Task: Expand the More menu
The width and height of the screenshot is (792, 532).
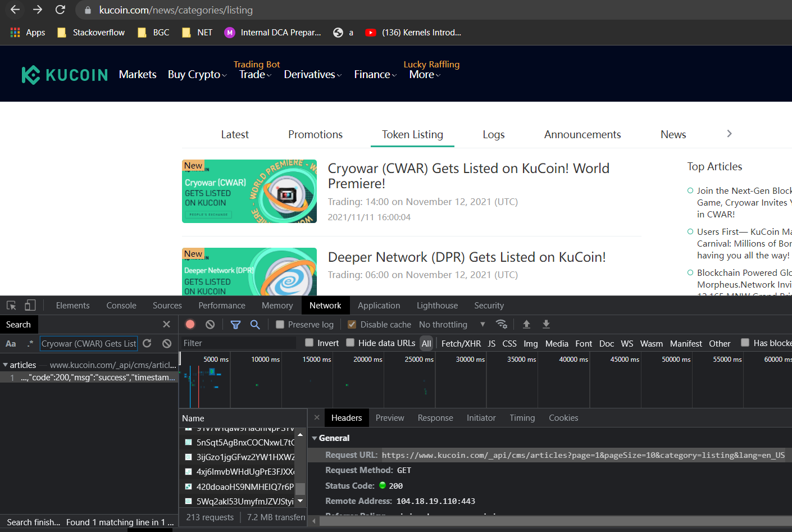Action: [x=425, y=74]
